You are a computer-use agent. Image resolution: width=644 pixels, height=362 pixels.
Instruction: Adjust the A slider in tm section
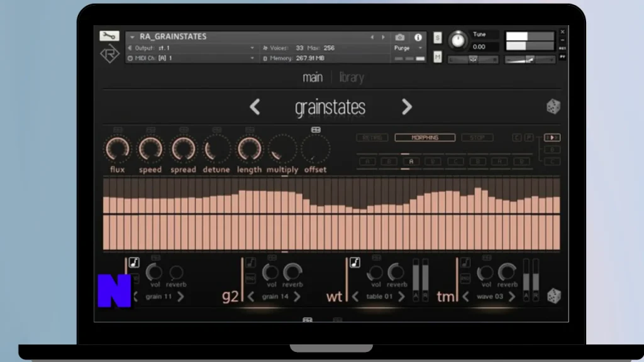[x=526, y=278]
